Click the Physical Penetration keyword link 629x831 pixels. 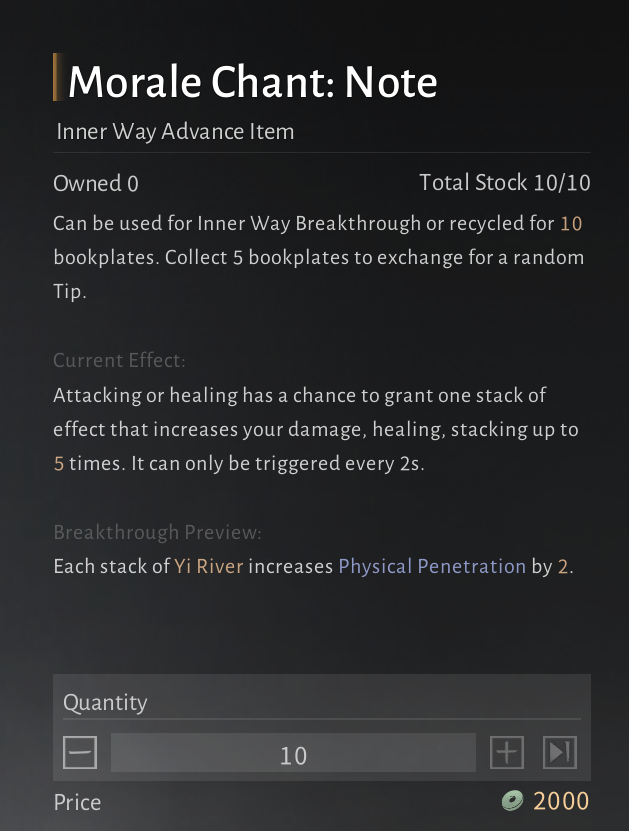pos(432,567)
